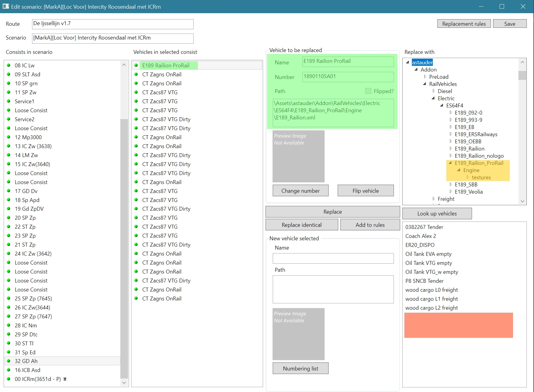Click green dot next to 32 GD Ah

[x=9, y=361]
